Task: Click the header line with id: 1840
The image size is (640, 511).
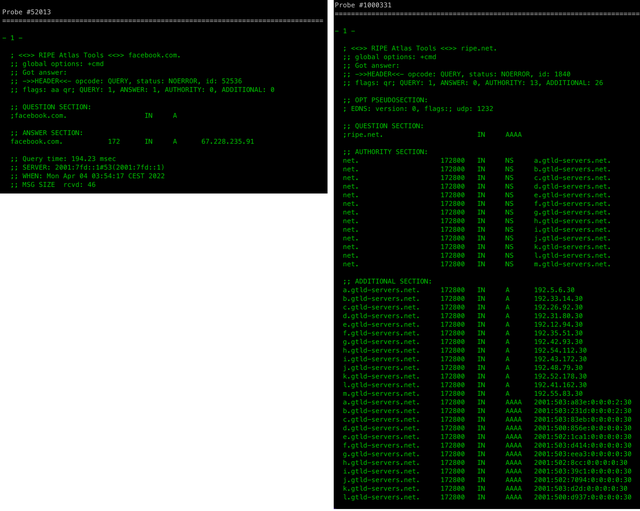Action: pos(457,74)
